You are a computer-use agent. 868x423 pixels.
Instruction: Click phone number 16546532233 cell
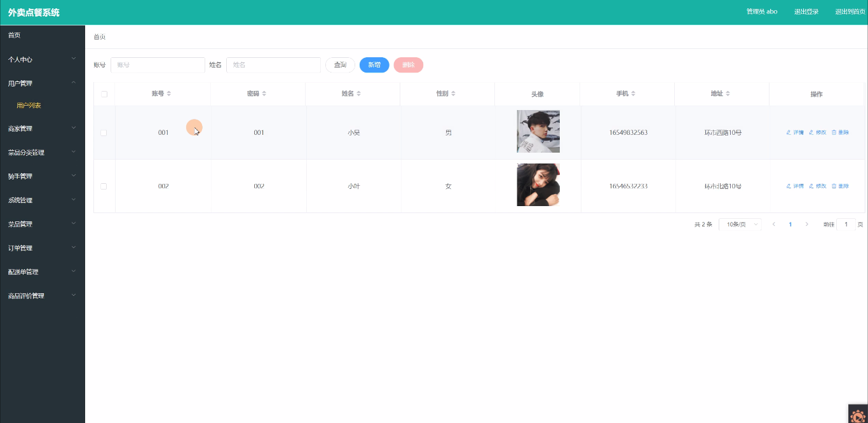pos(628,186)
